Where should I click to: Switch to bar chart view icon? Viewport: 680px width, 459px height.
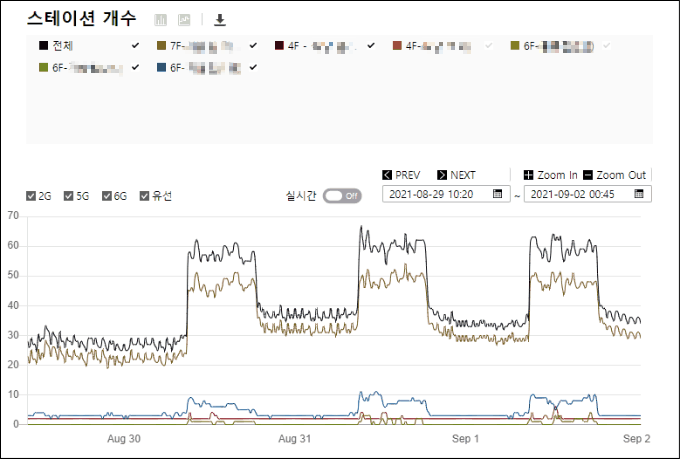pyautogui.click(x=160, y=20)
